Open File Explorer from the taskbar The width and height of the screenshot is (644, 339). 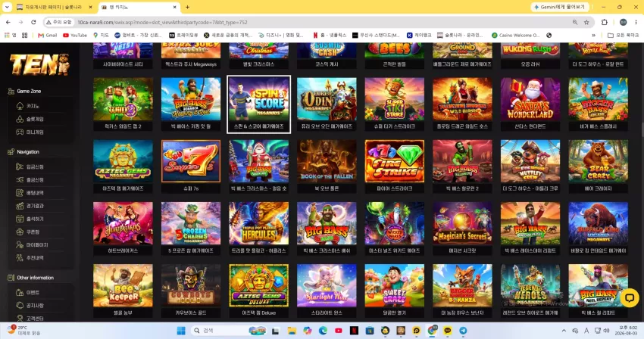pyautogui.click(x=292, y=331)
